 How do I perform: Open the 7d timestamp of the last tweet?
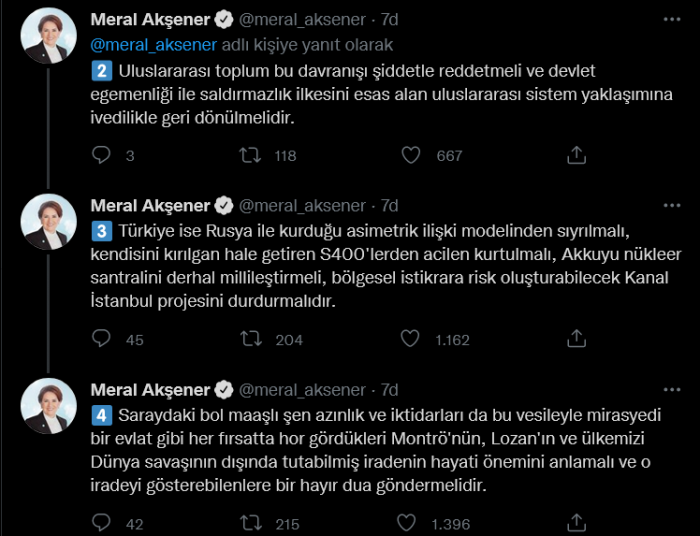389,389
